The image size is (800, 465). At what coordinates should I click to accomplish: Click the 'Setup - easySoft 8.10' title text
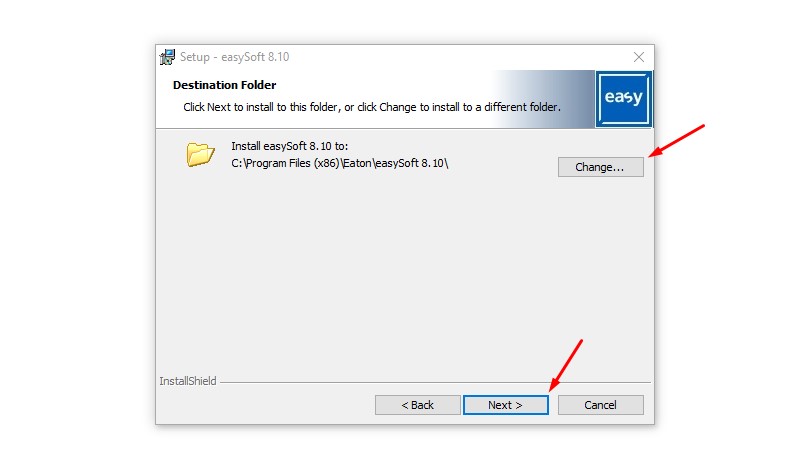pos(234,57)
